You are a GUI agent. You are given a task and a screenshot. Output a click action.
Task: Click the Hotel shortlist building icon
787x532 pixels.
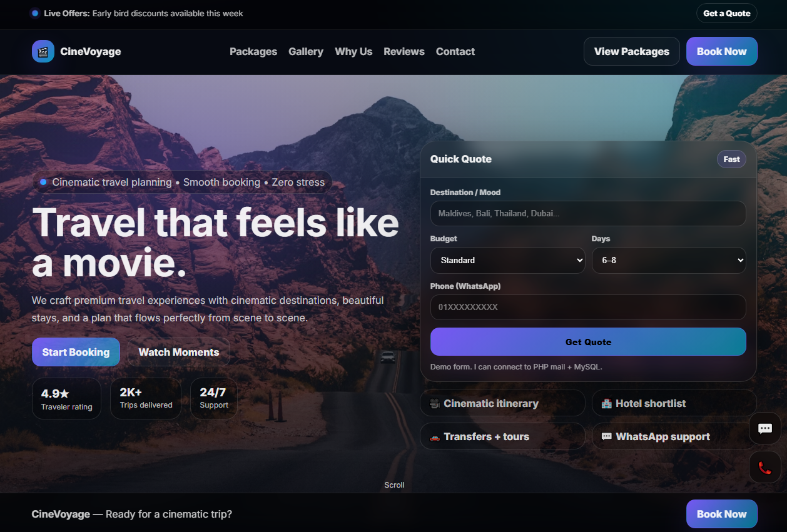pos(606,403)
